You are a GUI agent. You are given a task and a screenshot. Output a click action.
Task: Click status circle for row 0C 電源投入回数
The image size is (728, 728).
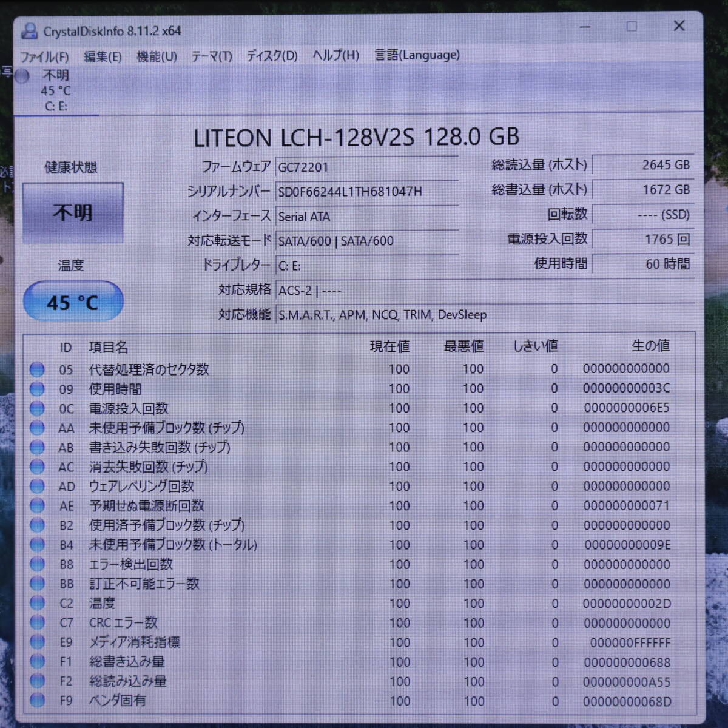point(37,408)
